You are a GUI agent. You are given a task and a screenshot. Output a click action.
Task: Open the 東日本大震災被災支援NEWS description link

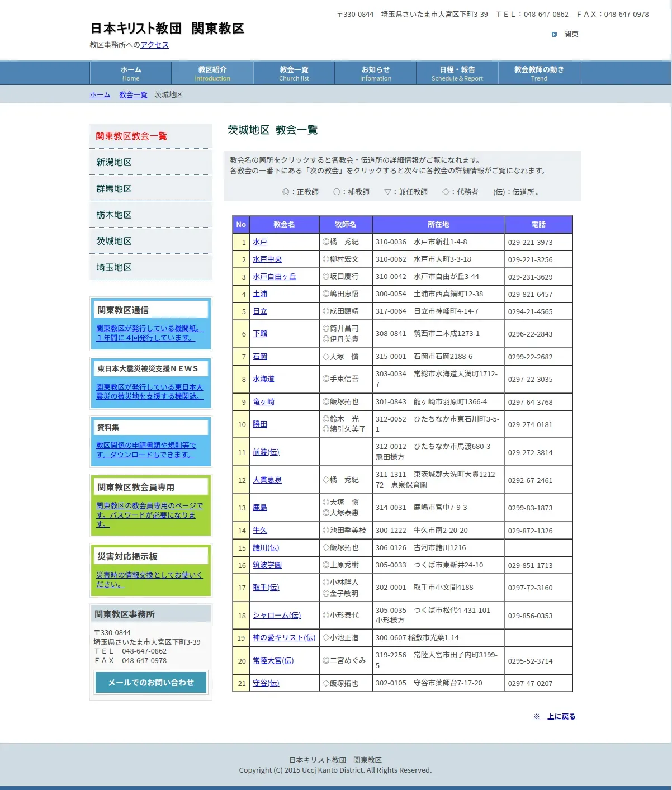(149, 391)
